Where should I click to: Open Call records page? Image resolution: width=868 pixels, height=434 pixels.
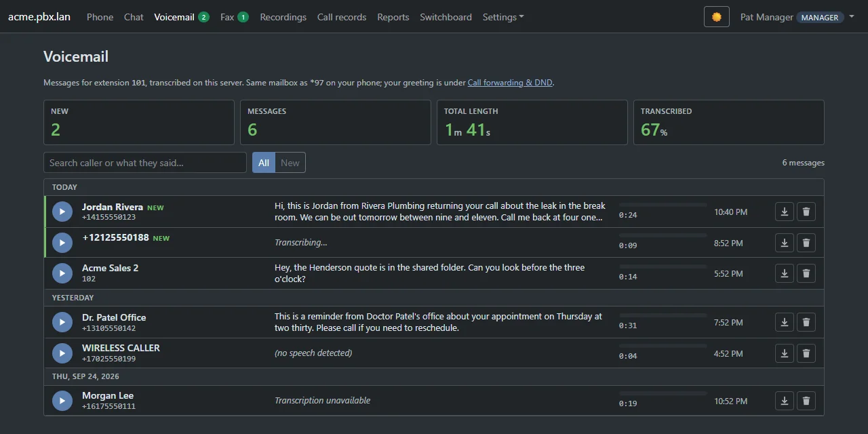[x=342, y=17]
